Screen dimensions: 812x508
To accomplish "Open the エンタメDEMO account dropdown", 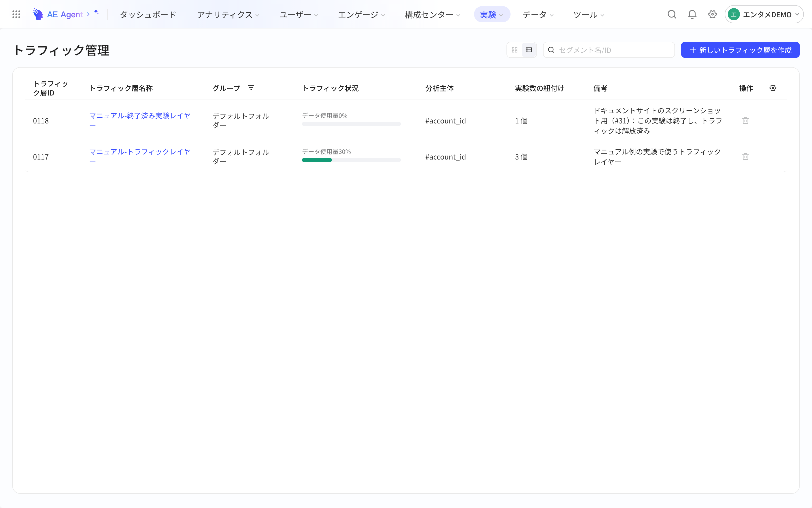I will (x=764, y=14).
